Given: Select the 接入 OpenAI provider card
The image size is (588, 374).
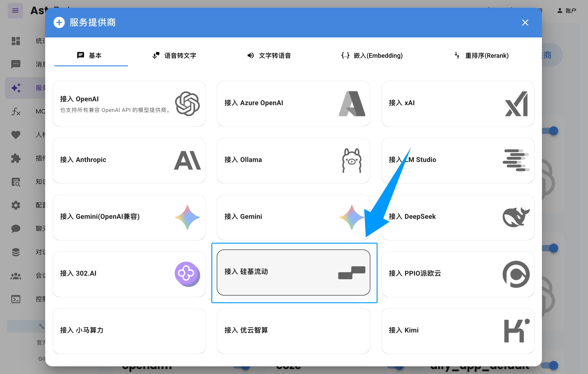Looking at the screenshot, I should click(x=129, y=104).
